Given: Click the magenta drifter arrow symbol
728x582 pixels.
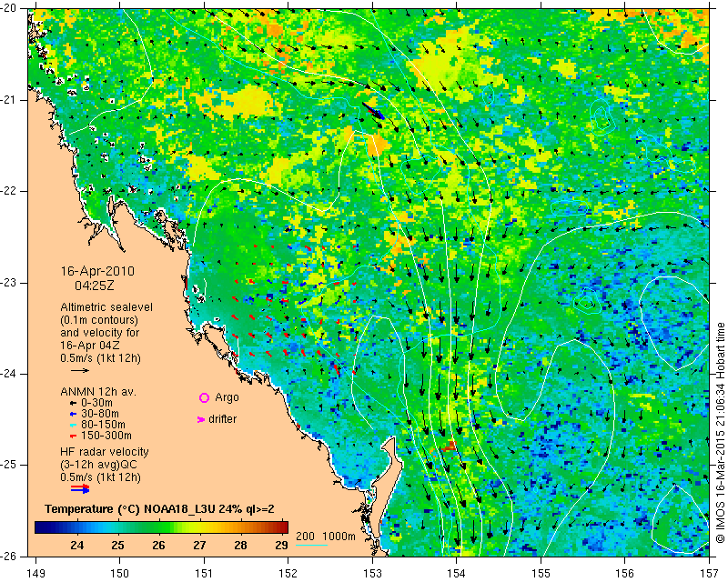Looking at the screenshot, I should [x=201, y=419].
